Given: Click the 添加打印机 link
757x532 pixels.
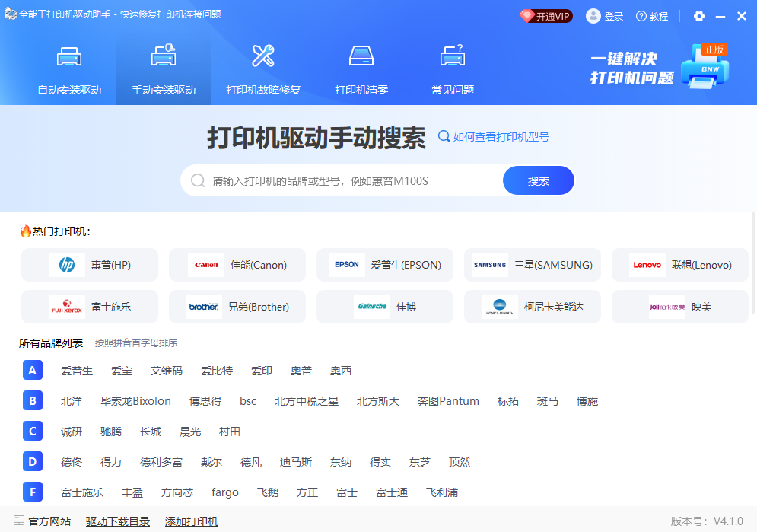Looking at the screenshot, I should point(192,521).
